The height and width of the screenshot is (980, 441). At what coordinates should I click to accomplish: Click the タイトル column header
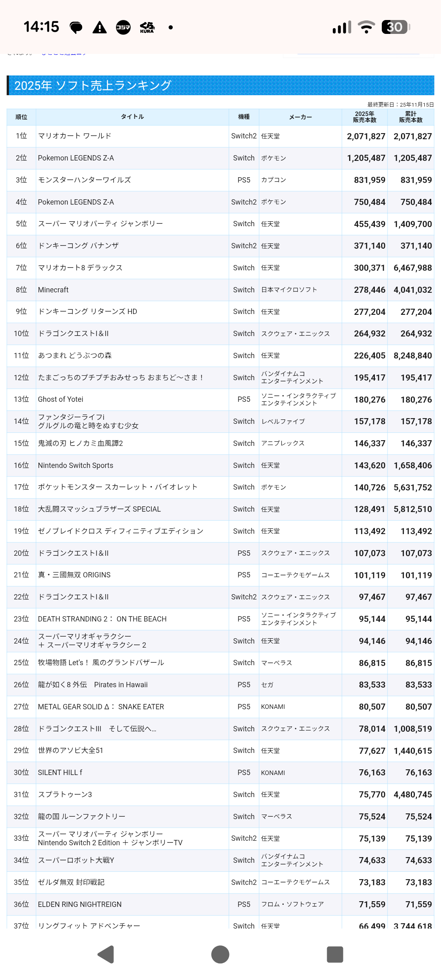132,117
